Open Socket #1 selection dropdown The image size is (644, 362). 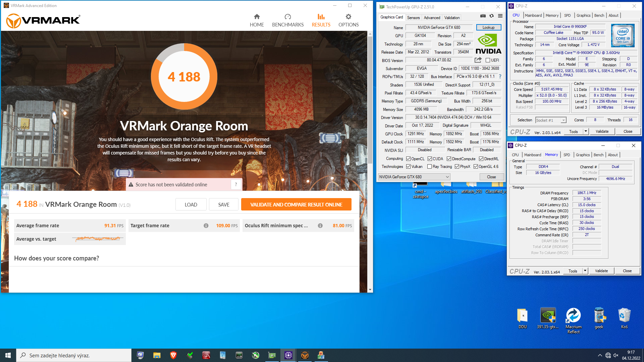pyautogui.click(x=551, y=120)
